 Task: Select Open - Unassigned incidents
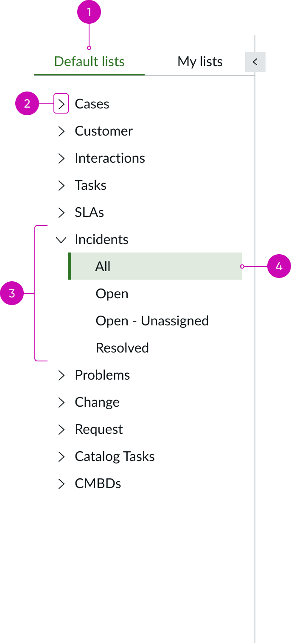tap(152, 320)
